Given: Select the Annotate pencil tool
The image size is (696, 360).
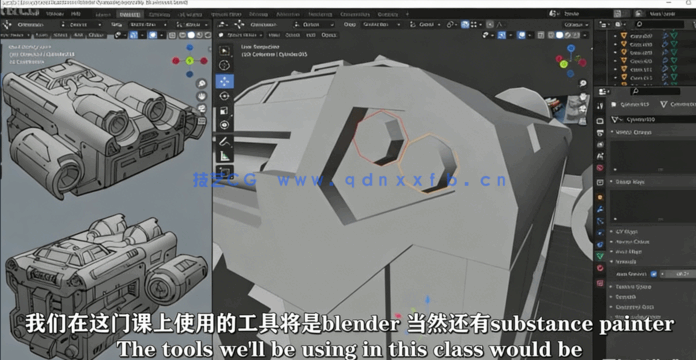Looking at the screenshot, I should 225,142.
